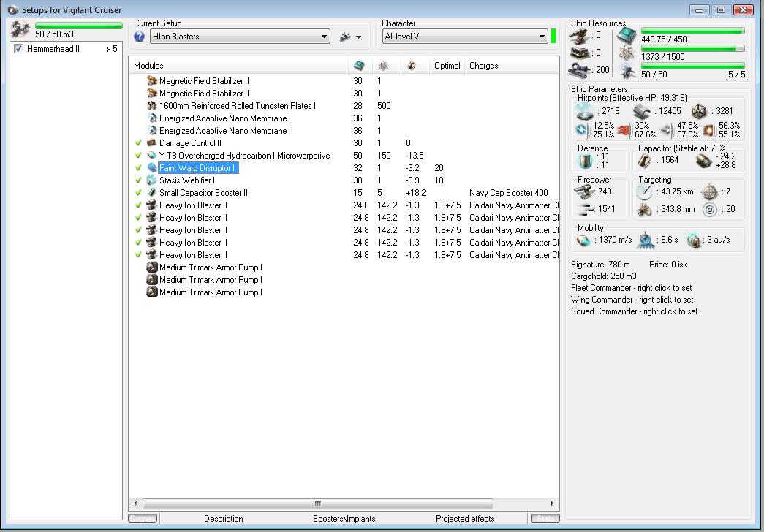Image resolution: width=764 pixels, height=532 pixels.
Task: Click the CPU icon column header
Action: [x=359, y=66]
